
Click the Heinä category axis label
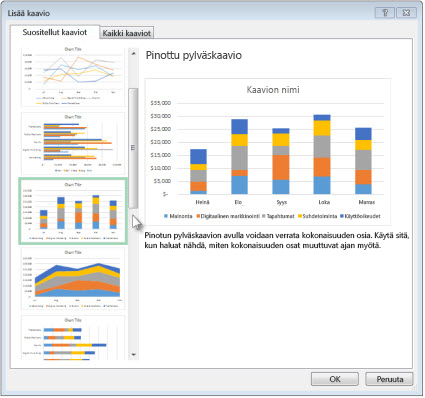[202, 202]
